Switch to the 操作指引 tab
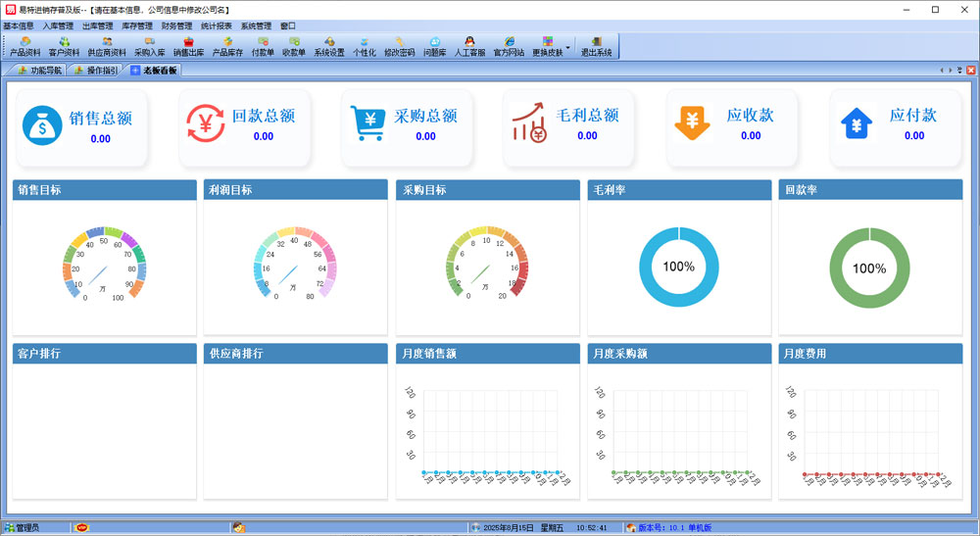 95,71
